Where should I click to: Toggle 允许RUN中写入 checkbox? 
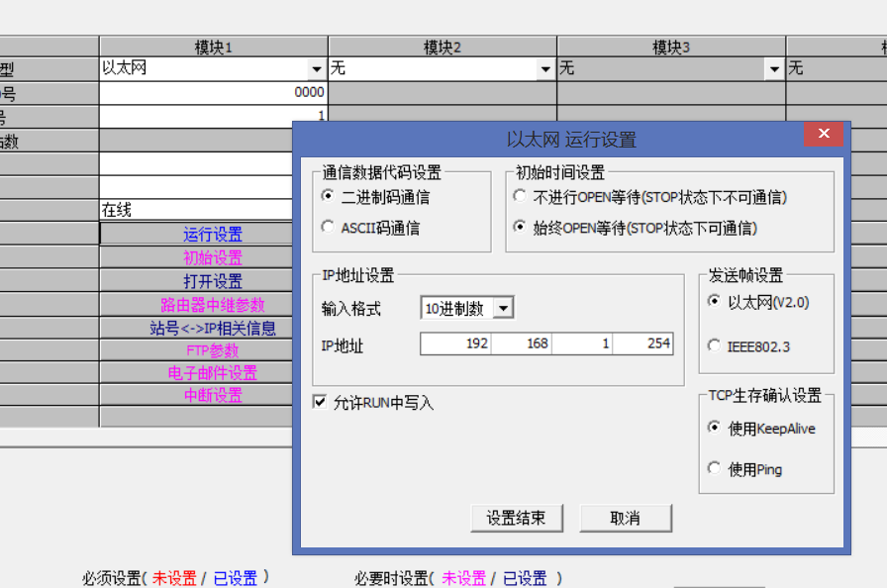[320, 402]
